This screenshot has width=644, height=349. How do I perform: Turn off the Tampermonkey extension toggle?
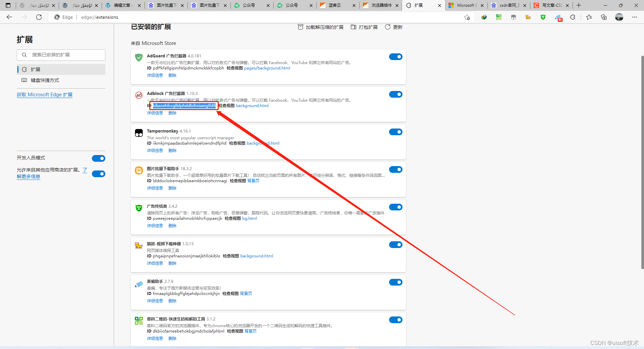pos(396,132)
